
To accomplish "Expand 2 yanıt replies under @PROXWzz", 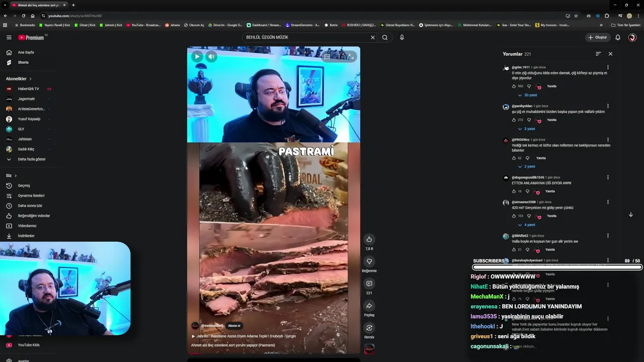I will 527,166.
